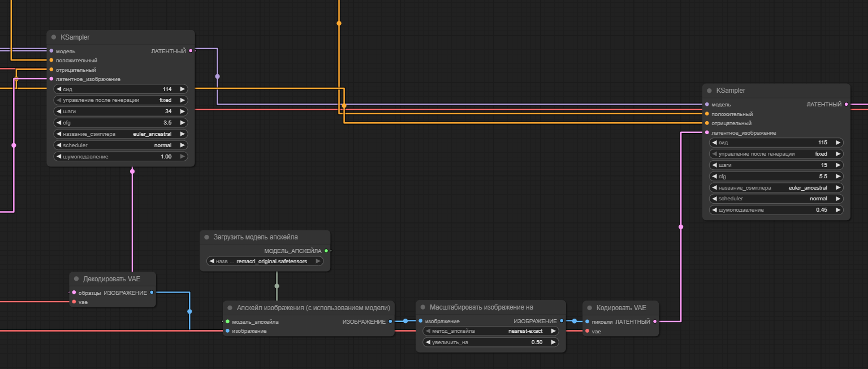Viewport: 868px width, 369px height.
Task: Click ИЗОБРАЖЕНИЕ output port on Декодировать VAE
Action: (x=152, y=293)
